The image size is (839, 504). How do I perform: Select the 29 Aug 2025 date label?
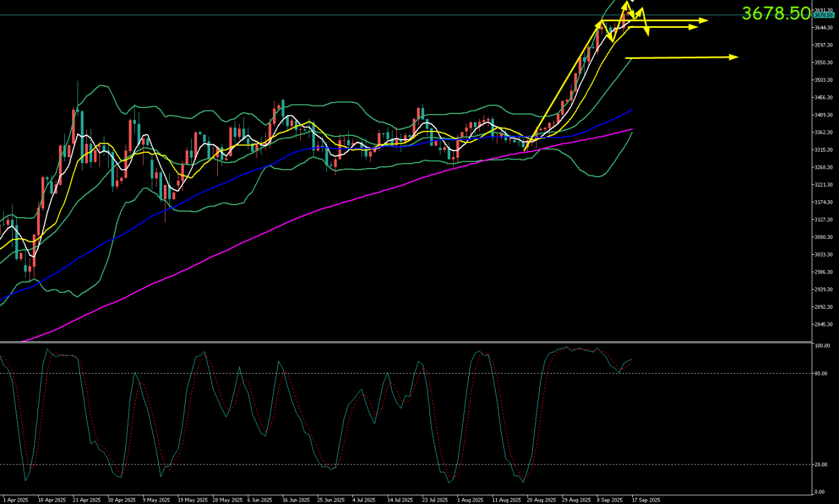576,500
